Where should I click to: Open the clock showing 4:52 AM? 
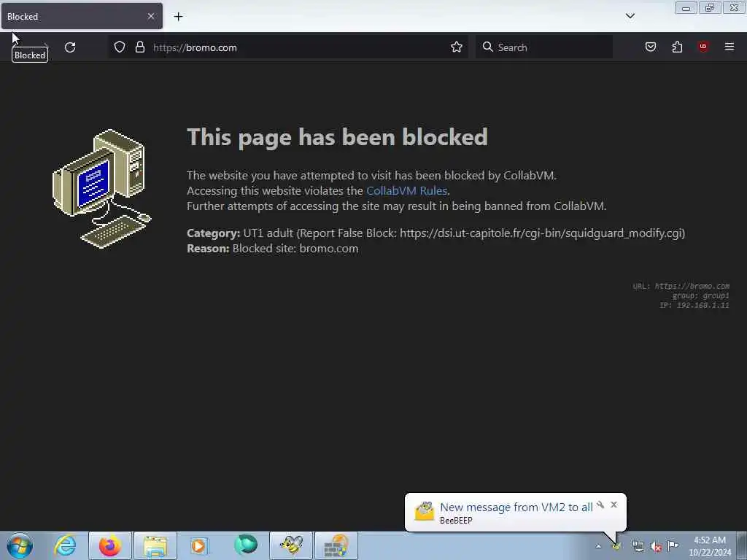point(709,546)
